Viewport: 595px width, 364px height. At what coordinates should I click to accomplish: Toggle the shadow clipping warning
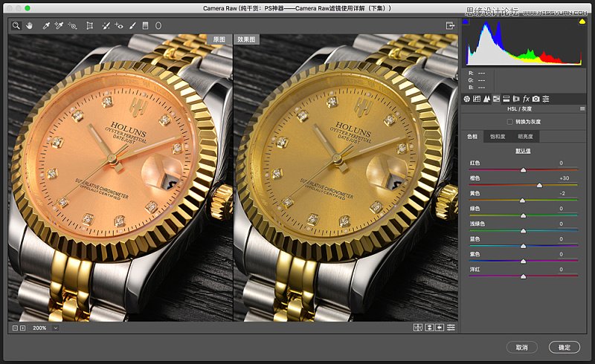point(466,22)
